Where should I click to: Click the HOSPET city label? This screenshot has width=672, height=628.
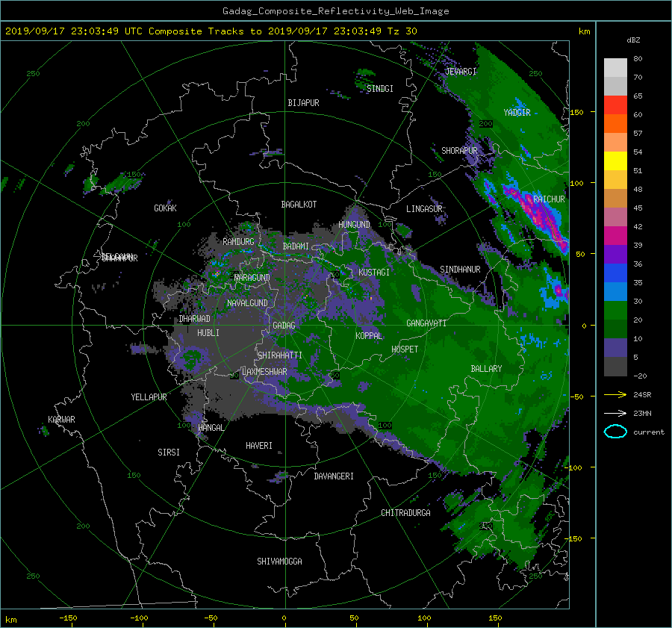click(x=405, y=349)
